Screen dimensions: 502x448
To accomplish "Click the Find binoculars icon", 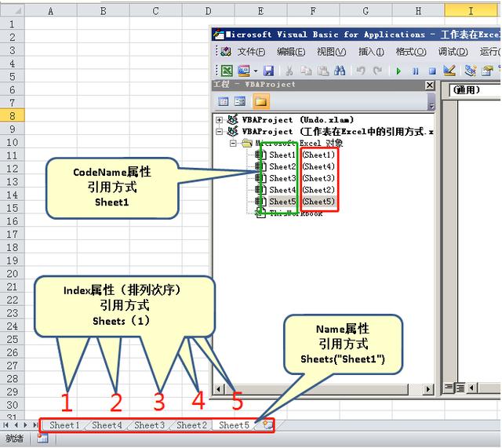I will pyautogui.click(x=340, y=71).
